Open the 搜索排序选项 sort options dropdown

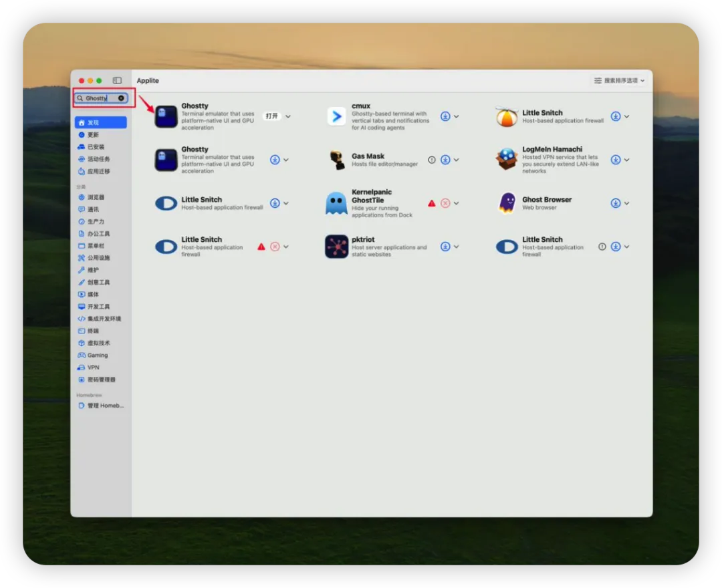(x=619, y=81)
